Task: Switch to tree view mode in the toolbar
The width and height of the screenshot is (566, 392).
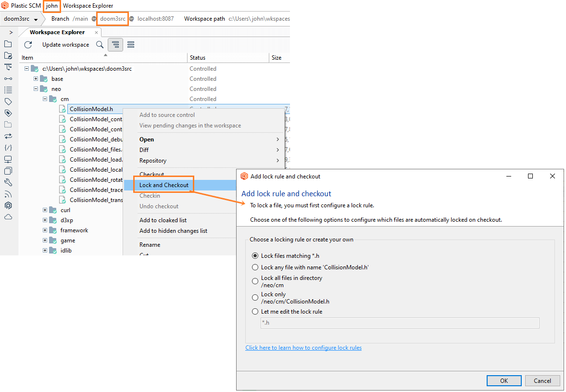Action: 115,45
